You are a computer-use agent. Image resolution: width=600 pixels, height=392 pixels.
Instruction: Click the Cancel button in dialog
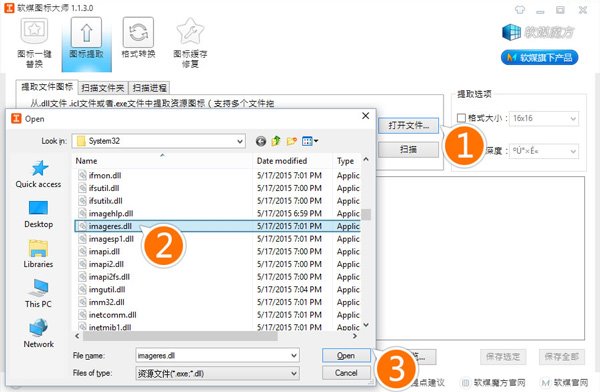[x=346, y=373]
